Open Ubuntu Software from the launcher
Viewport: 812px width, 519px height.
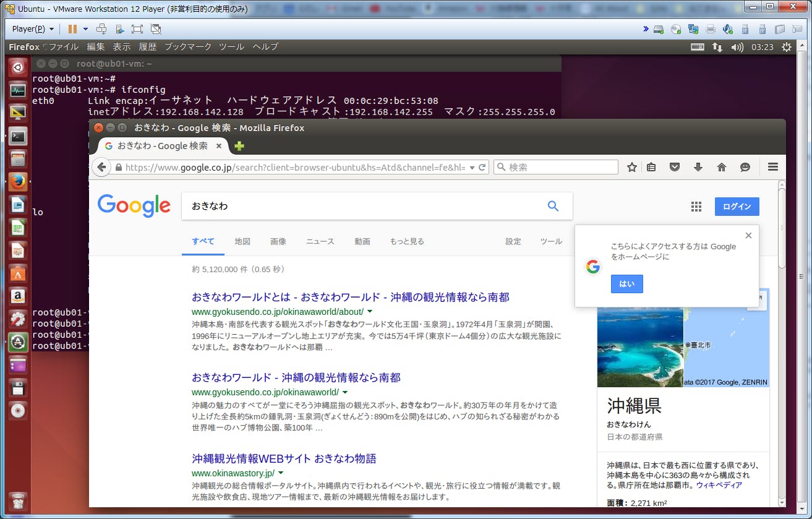pyautogui.click(x=18, y=273)
